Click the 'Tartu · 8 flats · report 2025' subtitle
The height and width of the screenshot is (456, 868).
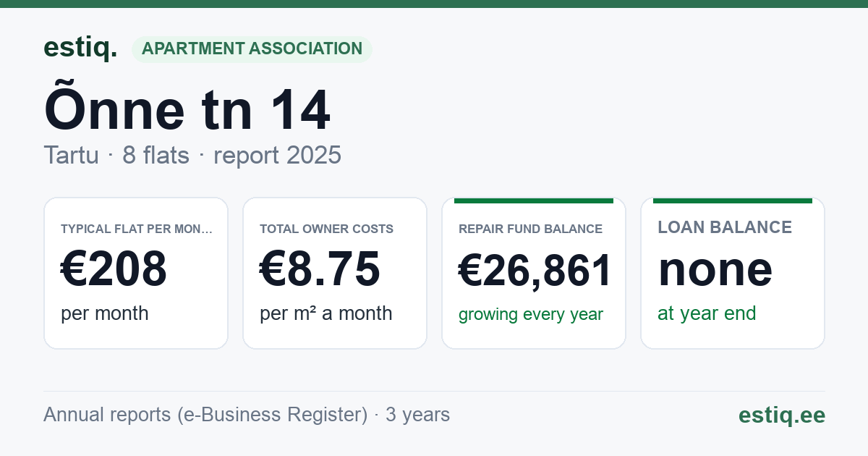point(192,156)
